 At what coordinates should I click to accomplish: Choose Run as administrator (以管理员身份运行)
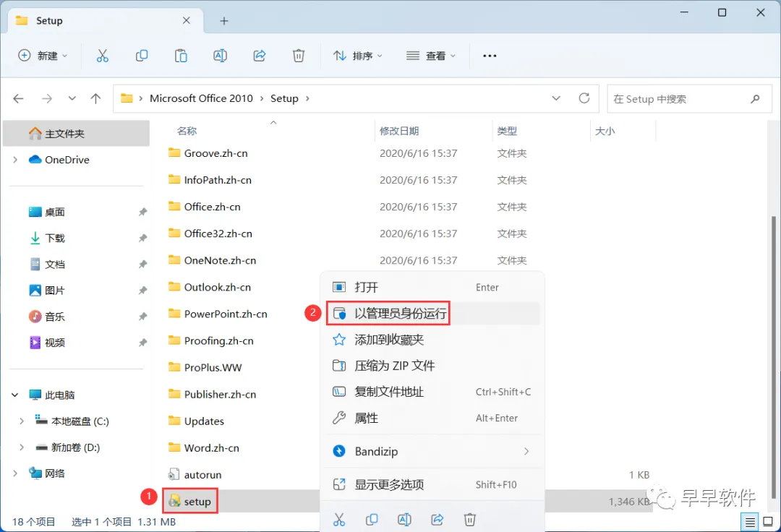point(432,314)
